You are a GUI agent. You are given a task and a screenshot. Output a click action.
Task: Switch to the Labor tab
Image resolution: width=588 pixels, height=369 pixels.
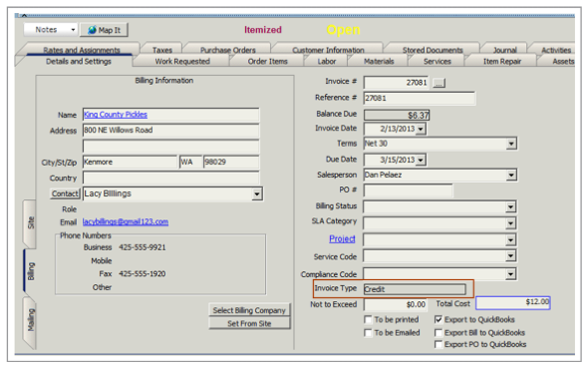pos(326,61)
